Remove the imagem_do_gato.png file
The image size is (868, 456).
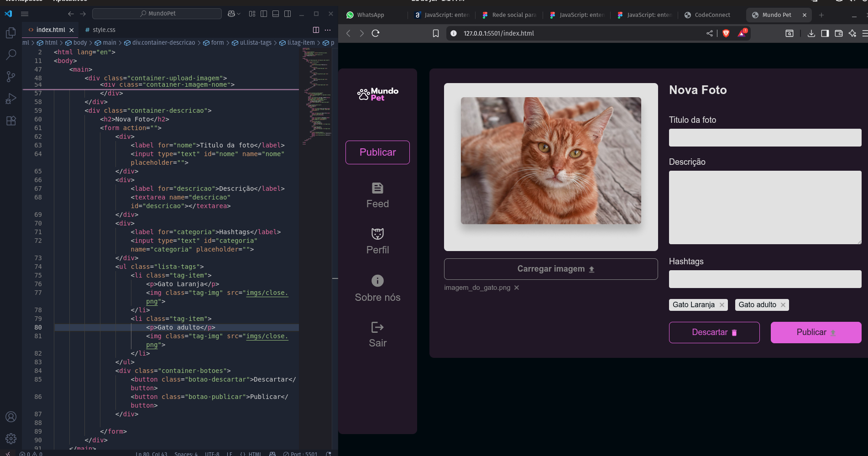tap(517, 288)
